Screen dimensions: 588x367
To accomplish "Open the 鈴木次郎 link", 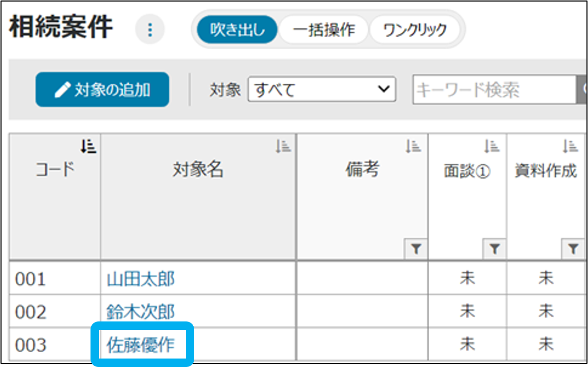I will [x=140, y=312].
